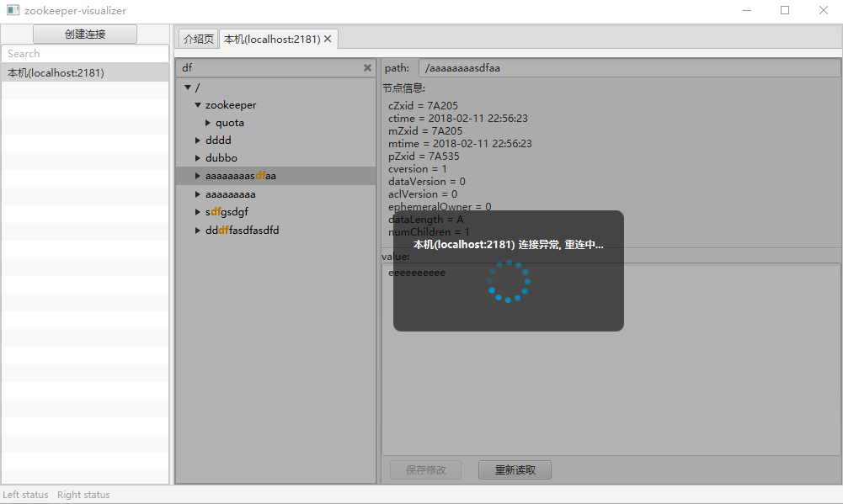This screenshot has height=504, width=843.
Task: Click the mtime = 2018-02-11 22:56:23 line
Action: (460, 144)
